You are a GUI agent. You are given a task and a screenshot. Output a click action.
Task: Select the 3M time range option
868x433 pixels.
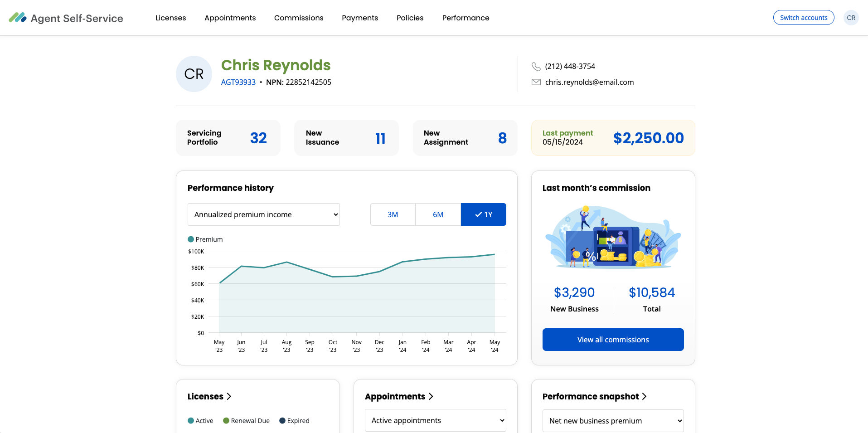pos(393,214)
